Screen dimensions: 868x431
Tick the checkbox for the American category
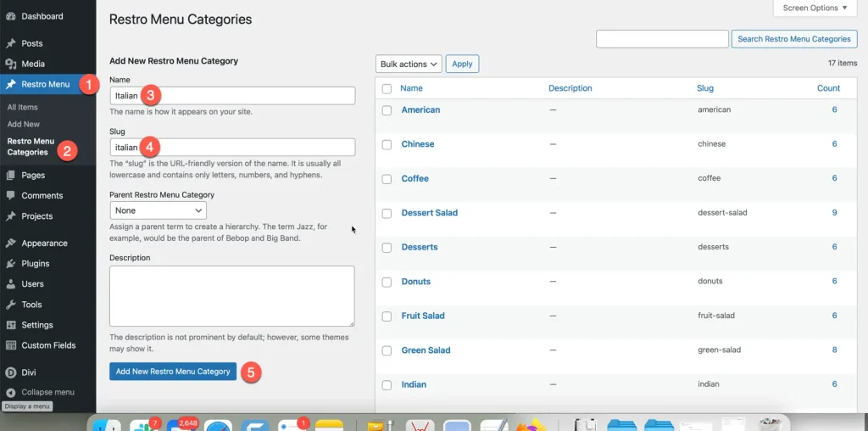[x=387, y=110]
